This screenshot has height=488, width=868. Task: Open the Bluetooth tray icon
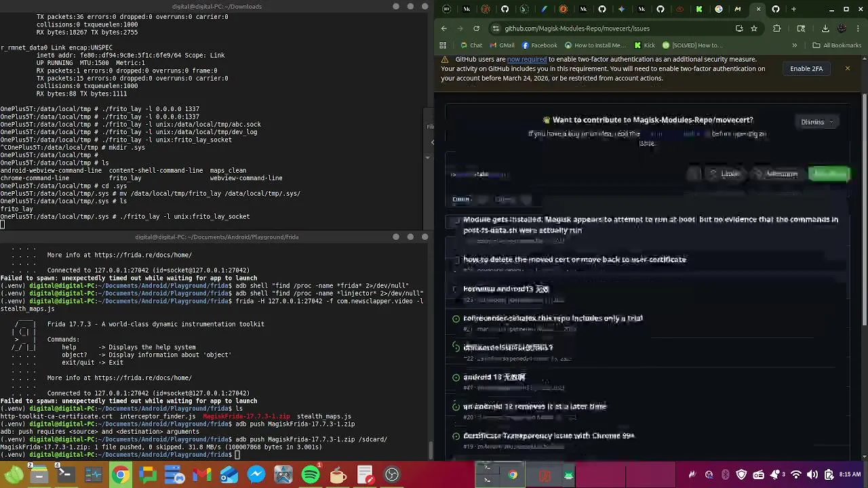tap(726, 475)
